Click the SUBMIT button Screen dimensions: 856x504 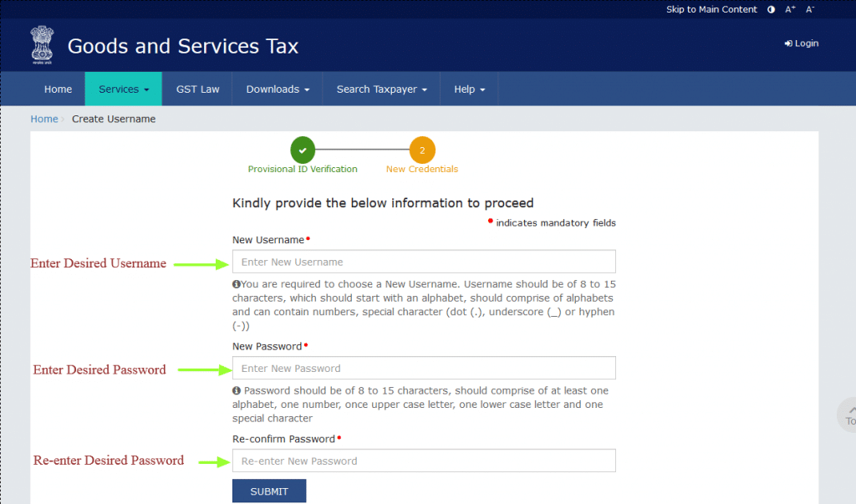(x=268, y=491)
